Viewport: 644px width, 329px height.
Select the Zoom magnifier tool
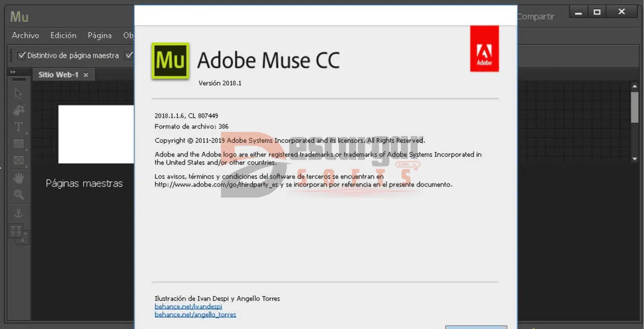(x=19, y=195)
